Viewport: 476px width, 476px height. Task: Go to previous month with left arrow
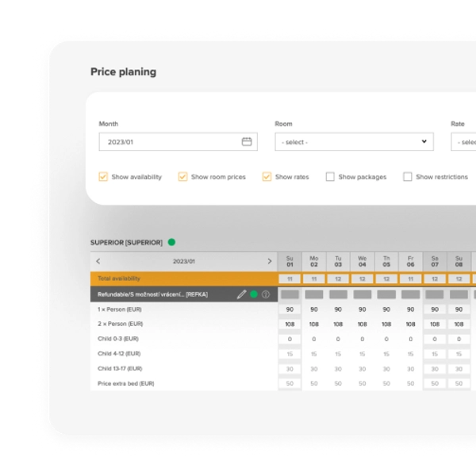click(98, 261)
